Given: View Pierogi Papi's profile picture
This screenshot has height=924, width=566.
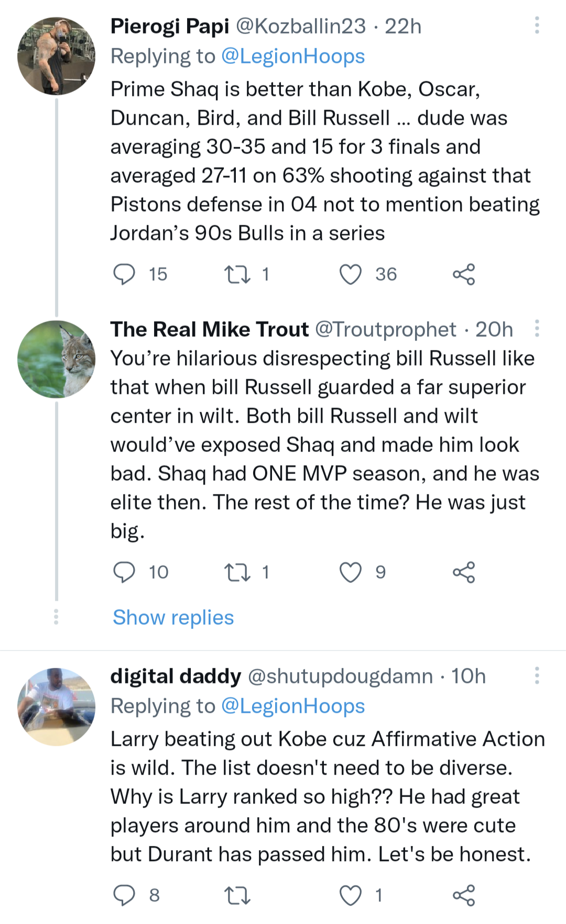Looking at the screenshot, I should 56,56.
